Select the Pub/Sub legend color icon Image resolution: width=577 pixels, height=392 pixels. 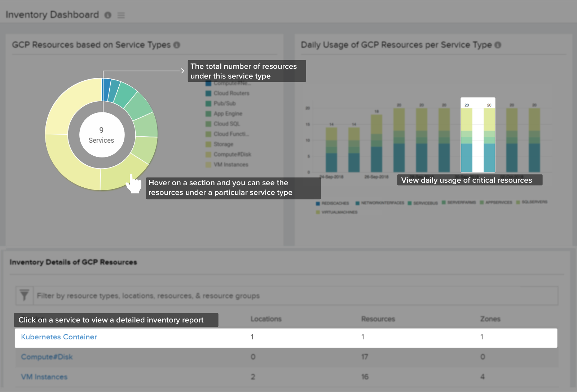(208, 103)
